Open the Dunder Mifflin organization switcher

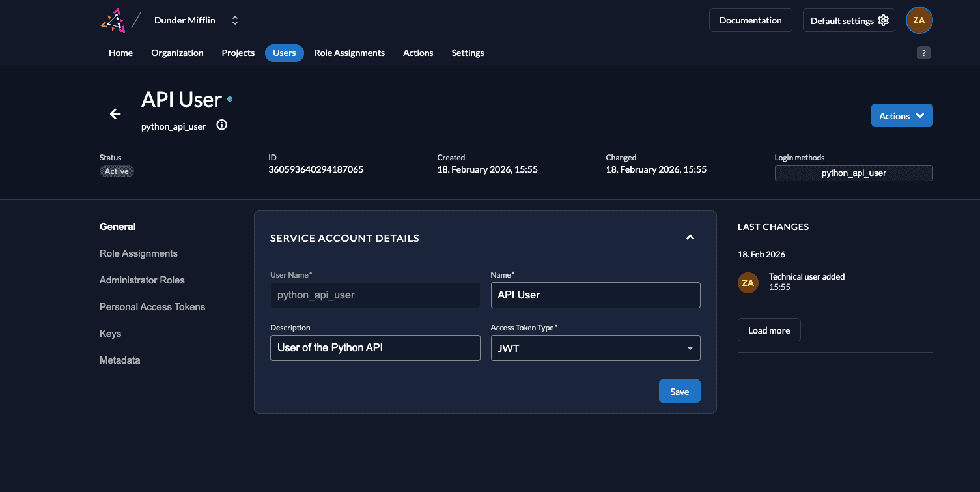click(x=235, y=20)
